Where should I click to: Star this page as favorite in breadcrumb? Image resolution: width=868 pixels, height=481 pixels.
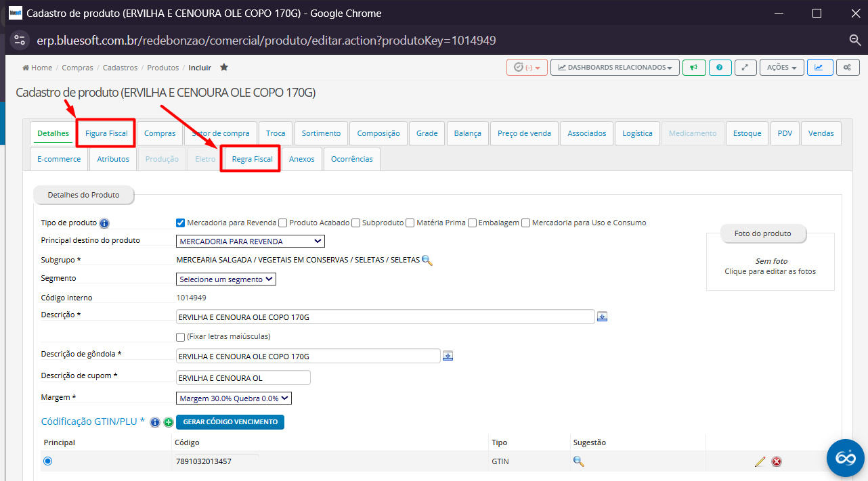pyautogui.click(x=224, y=68)
